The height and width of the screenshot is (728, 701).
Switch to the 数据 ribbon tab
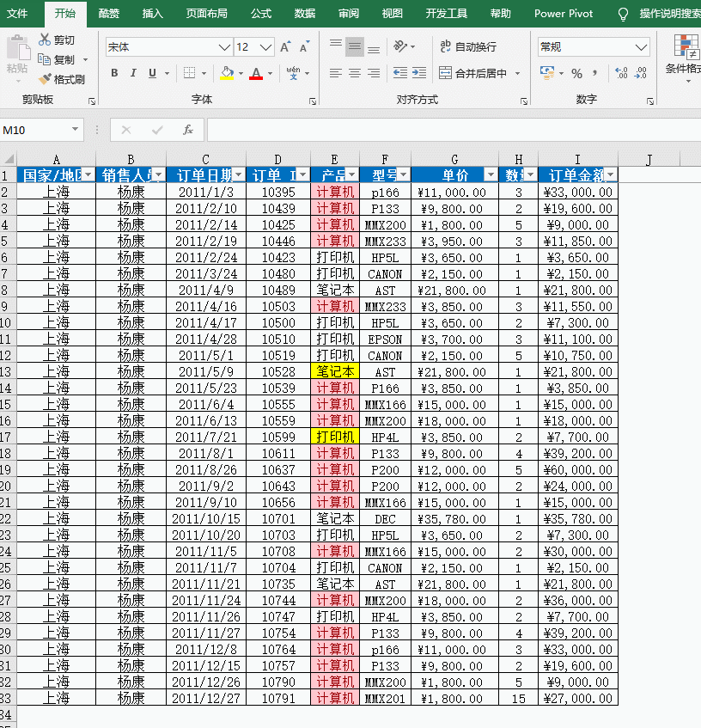(x=305, y=14)
